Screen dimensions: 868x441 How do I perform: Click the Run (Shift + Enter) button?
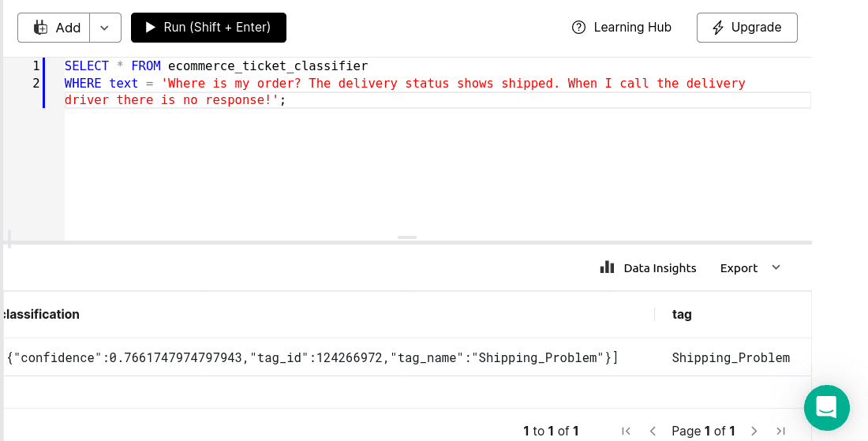[x=208, y=28]
